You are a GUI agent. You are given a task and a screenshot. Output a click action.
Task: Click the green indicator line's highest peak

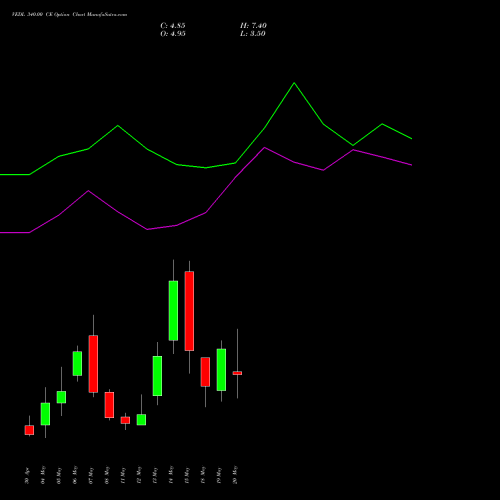coord(294,83)
